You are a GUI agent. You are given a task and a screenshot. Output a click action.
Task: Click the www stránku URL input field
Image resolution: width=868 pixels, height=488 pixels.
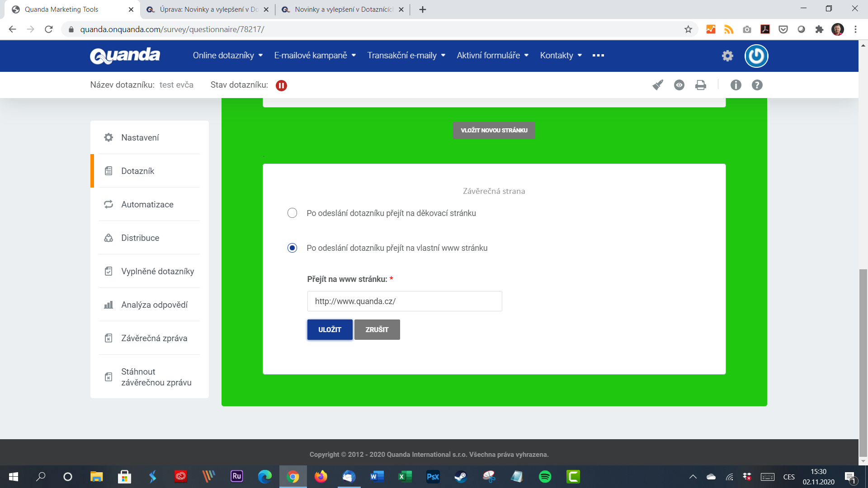point(405,301)
